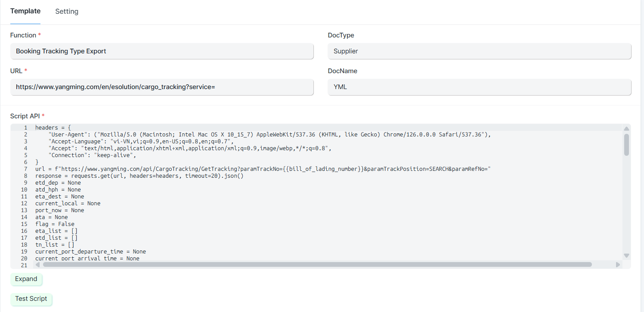Click the 'port_now = None' code line
644x312 pixels.
59,210
